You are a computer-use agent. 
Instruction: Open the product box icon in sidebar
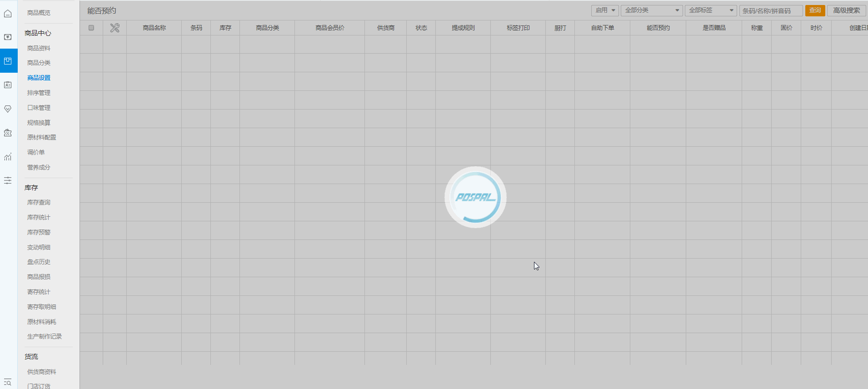coord(8,61)
